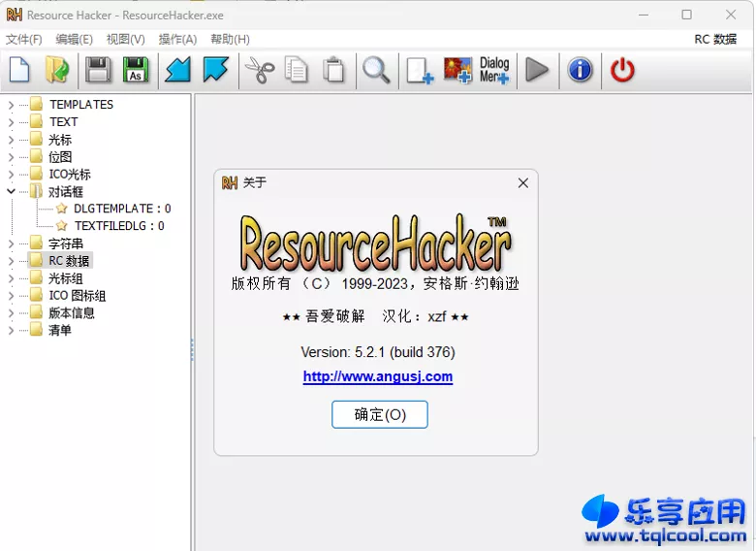The width and height of the screenshot is (756, 551).
Task: Copy using the two-pages icon
Action: (x=296, y=70)
